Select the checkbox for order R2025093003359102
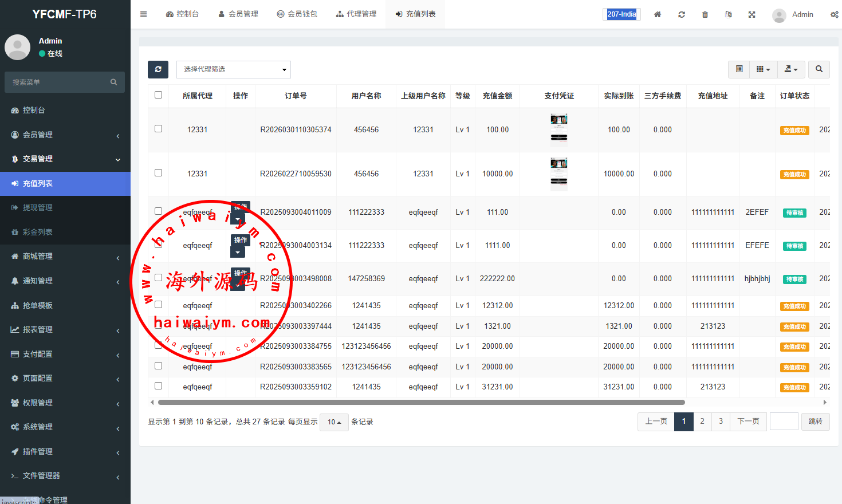This screenshot has height=504, width=842. click(159, 386)
